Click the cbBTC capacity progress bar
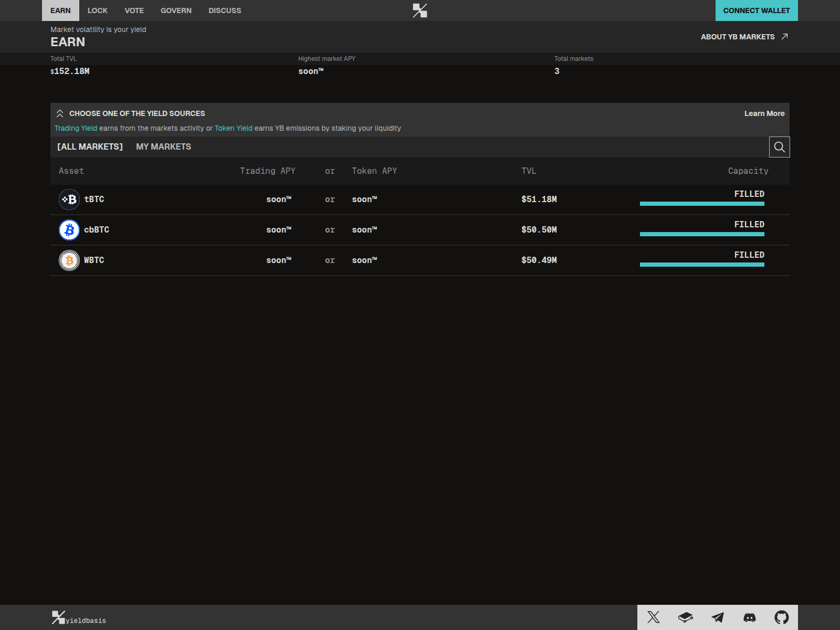Viewport: 840px width, 630px height. [x=702, y=234]
